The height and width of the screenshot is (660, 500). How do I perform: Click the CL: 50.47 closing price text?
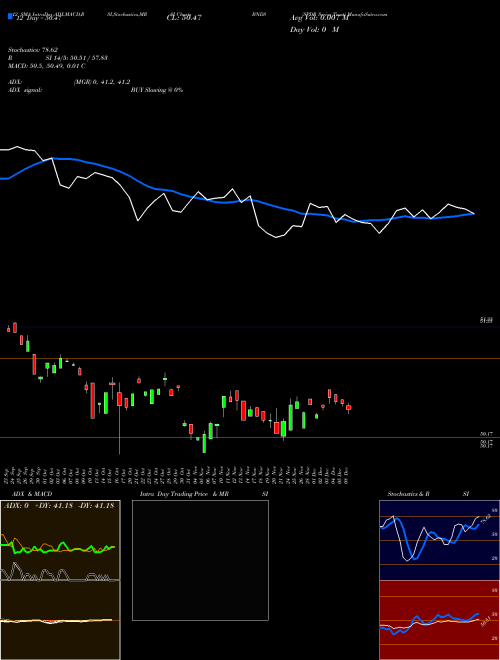(184, 18)
